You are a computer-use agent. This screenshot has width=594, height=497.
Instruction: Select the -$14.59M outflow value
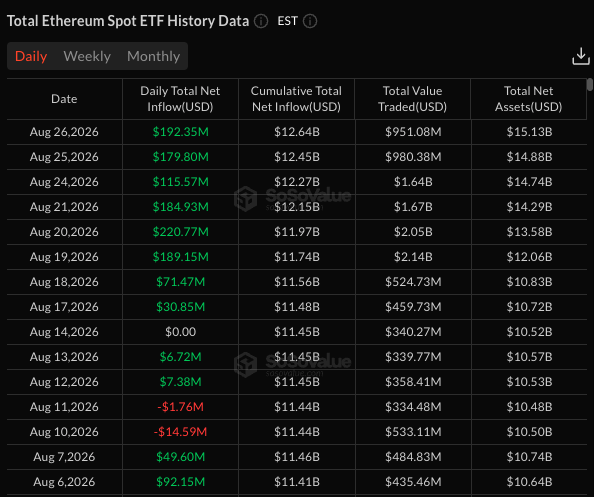[x=180, y=432]
